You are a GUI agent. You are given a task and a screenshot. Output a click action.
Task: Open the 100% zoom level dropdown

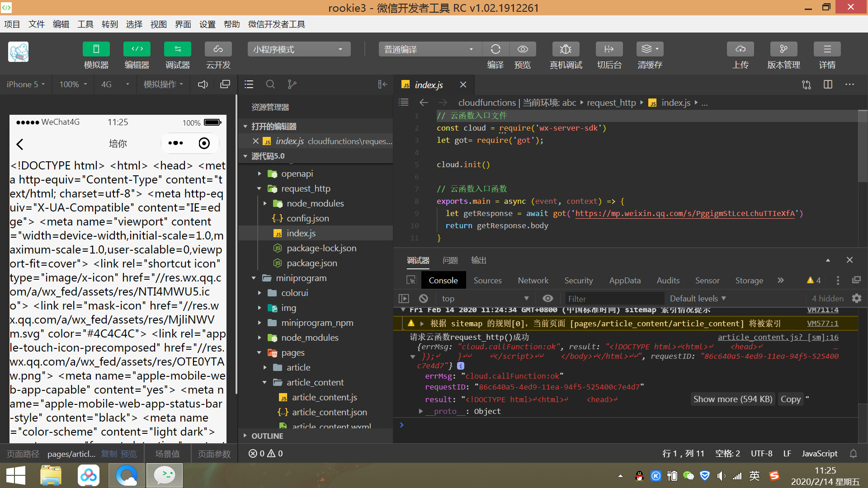coord(73,84)
